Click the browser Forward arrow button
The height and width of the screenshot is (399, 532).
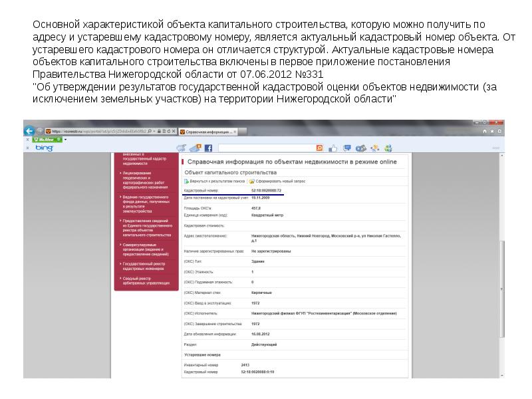[40, 131]
